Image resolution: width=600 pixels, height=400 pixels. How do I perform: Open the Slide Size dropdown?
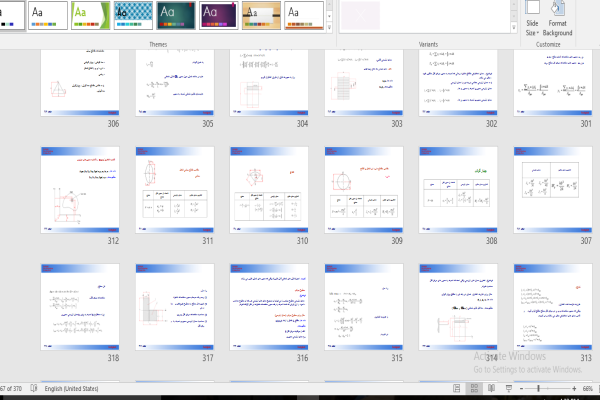(532, 18)
